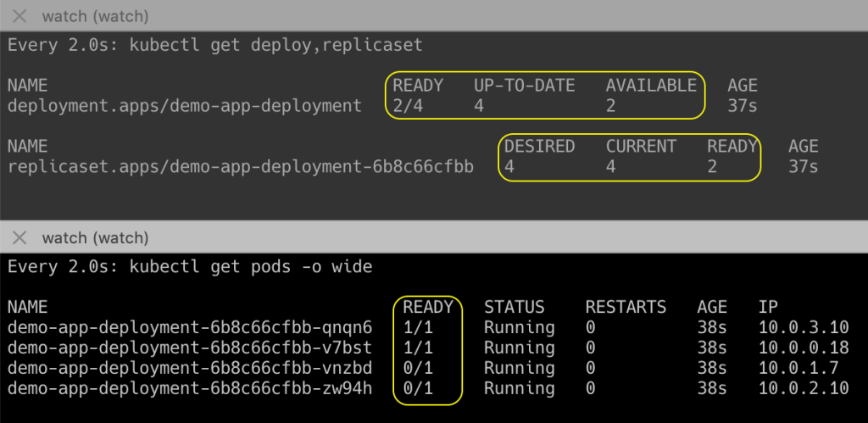Click the RESTARTS column header

pos(626,307)
